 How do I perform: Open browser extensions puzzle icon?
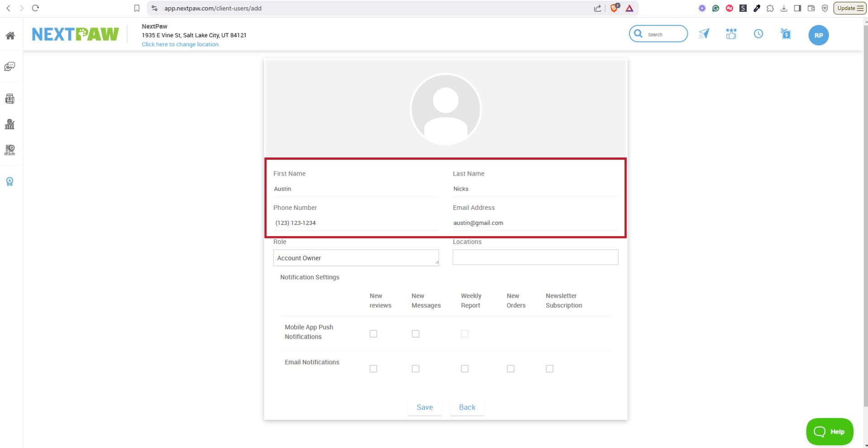pos(770,8)
